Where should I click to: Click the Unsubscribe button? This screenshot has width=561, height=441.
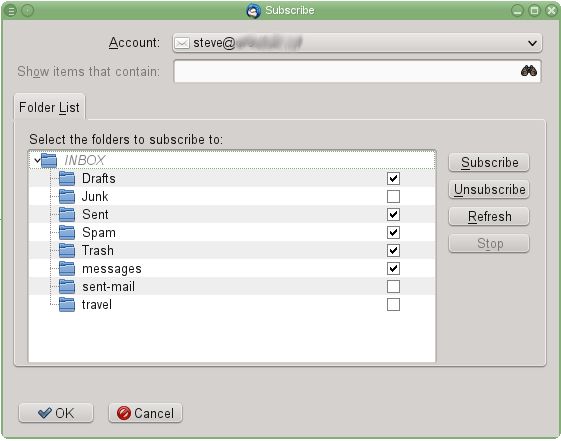489,189
